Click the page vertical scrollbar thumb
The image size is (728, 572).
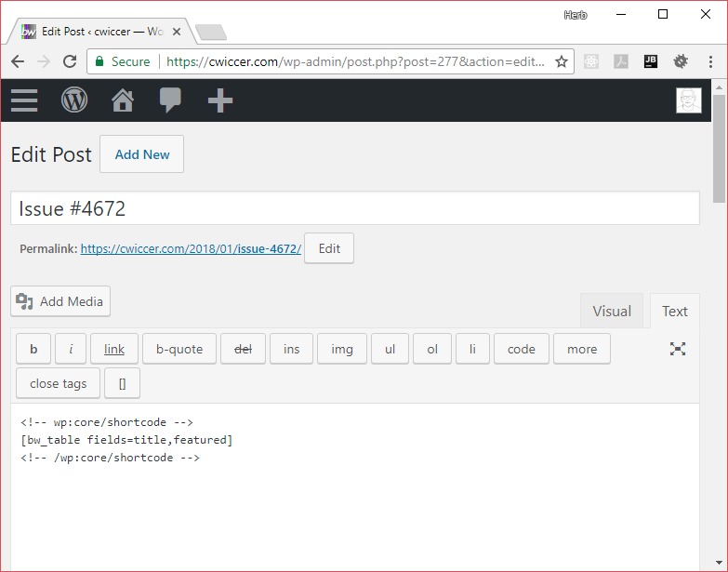(x=720, y=149)
